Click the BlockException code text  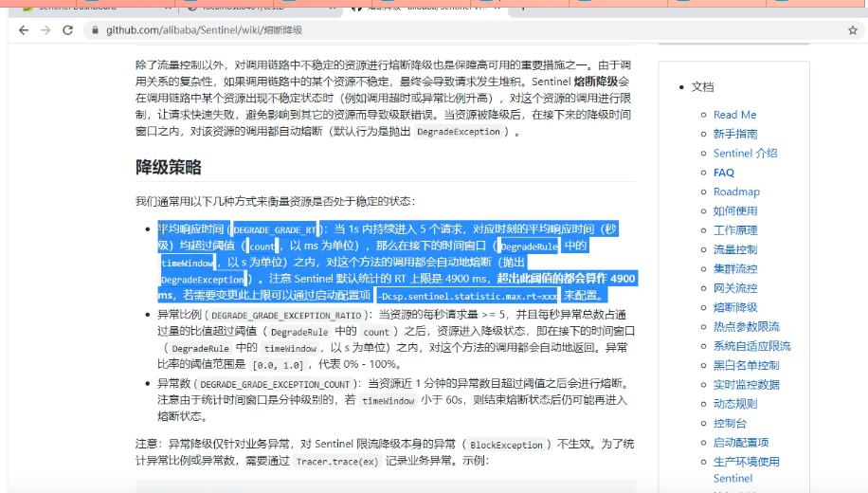tap(506, 445)
